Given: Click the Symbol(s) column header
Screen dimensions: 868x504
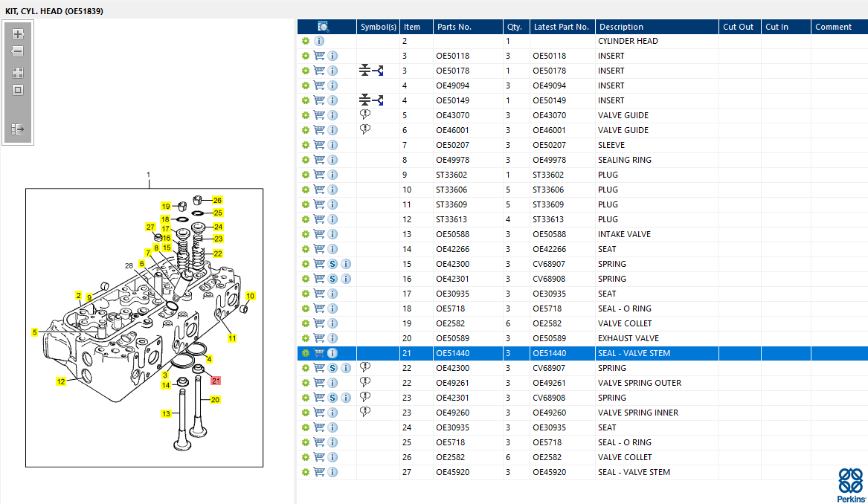Looking at the screenshot, I should [378, 27].
